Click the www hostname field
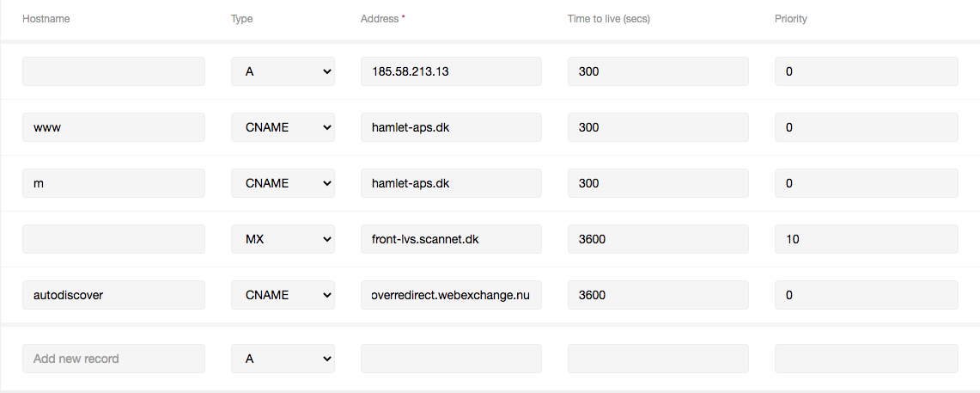The image size is (980, 393). pyautogui.click(x=113, y=127)
